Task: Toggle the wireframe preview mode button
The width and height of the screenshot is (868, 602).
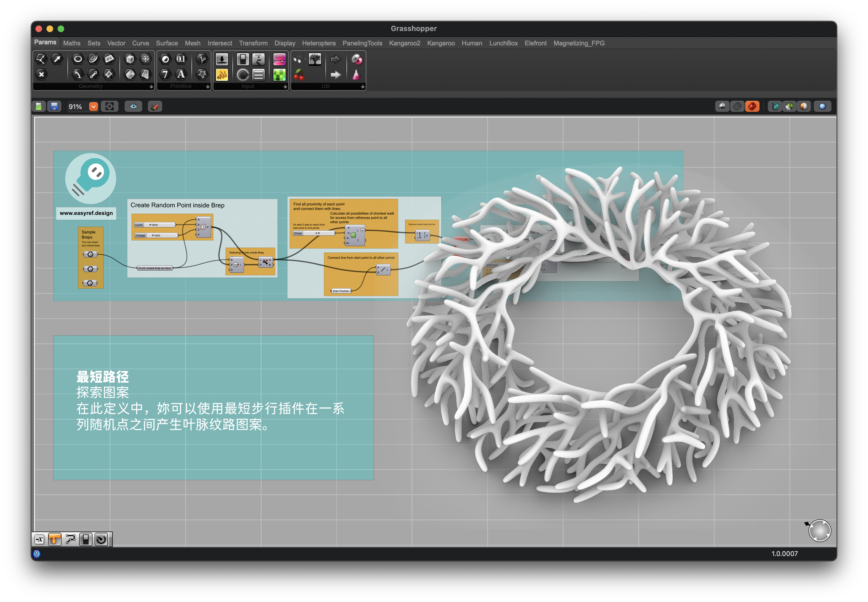Action: 737,107
